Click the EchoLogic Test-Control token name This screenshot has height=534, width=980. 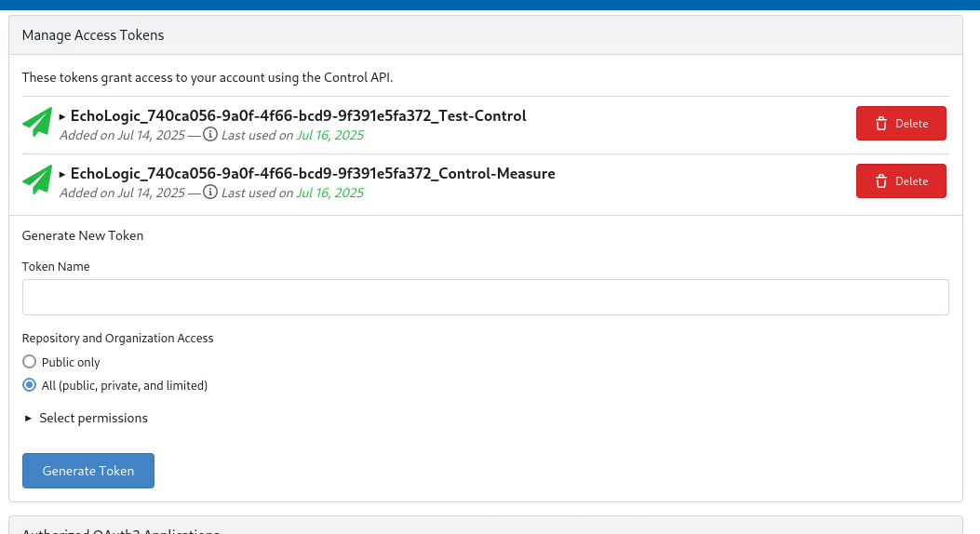(298, 115)
